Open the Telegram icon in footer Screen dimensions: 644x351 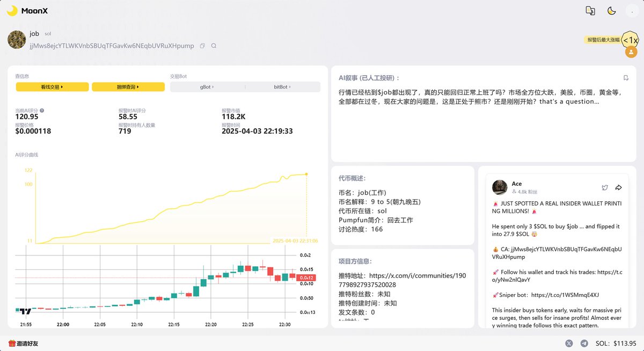click(x=584, y=343)
